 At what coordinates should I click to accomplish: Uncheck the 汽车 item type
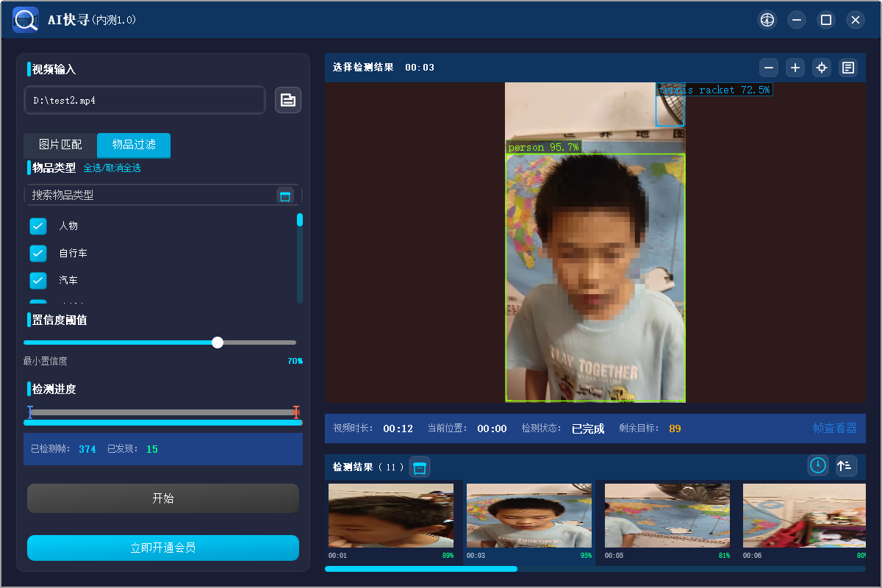tap(38, 280)
